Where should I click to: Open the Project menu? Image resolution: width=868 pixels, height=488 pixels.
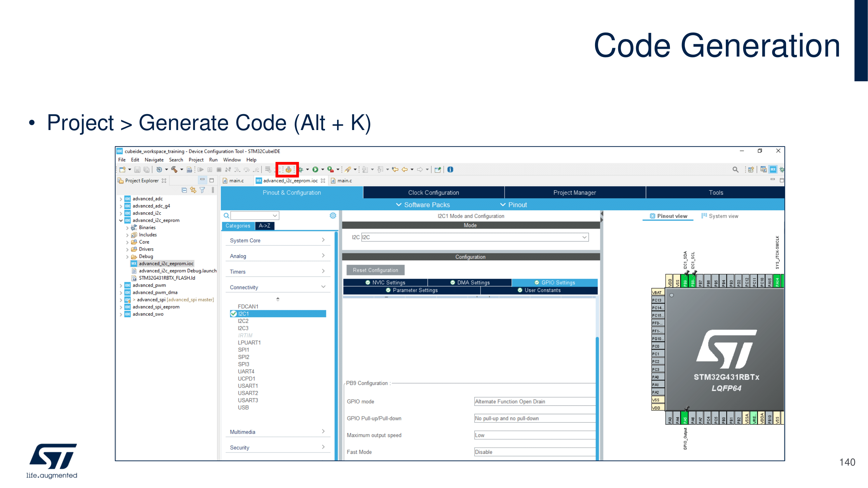pyautogui.click(x=196, y=160)
